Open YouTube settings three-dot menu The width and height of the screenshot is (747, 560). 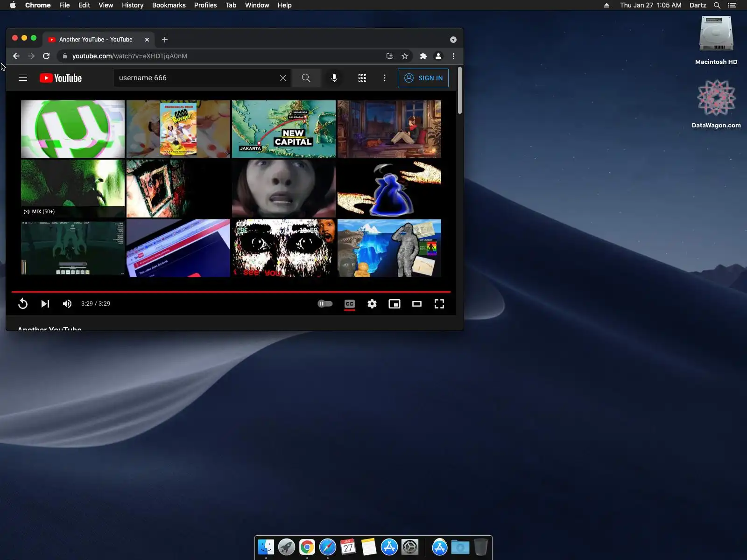tap(385, 78)
